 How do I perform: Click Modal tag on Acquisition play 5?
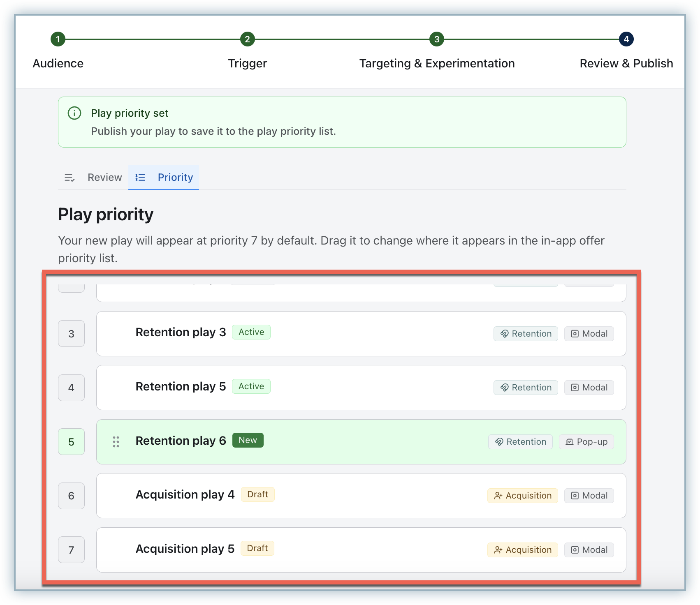589,550
